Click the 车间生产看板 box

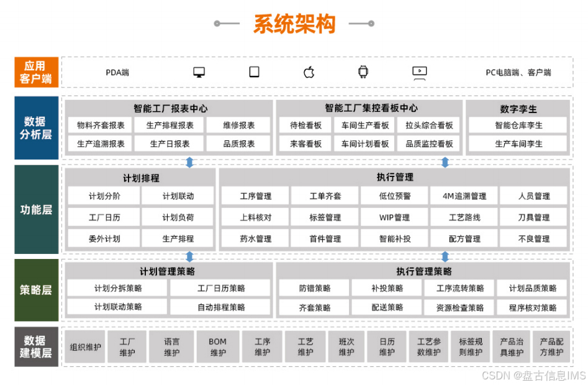coord(365,125)
